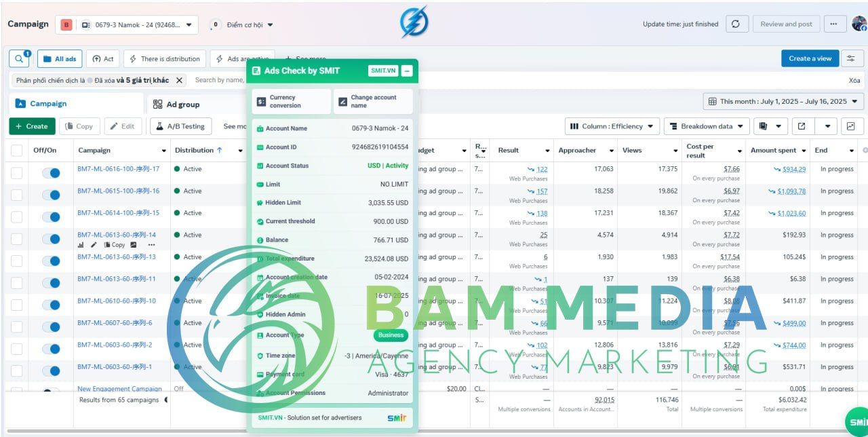Check the box for BM7-ML-0616-100-序列-17 row
868x437 pixels.
(x=16, y=173)
